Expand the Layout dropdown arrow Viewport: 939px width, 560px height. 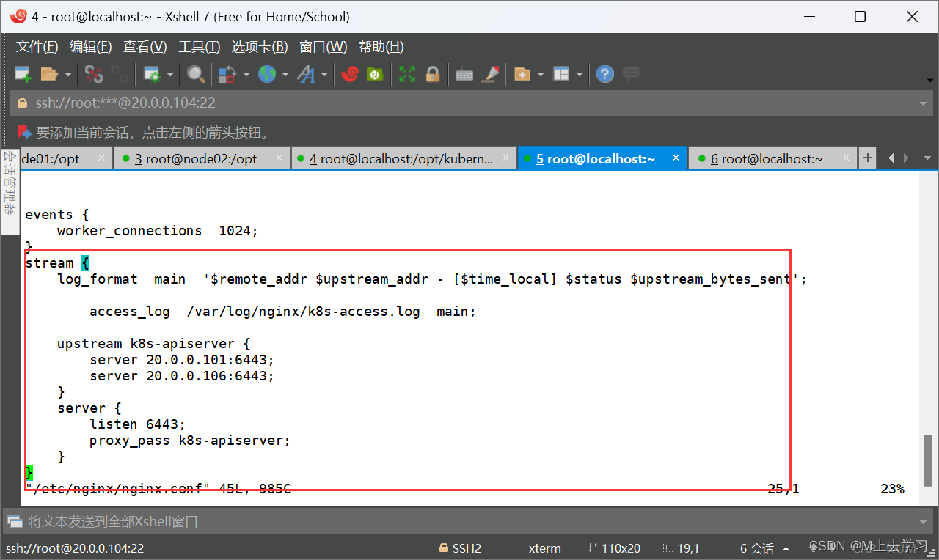580,74
